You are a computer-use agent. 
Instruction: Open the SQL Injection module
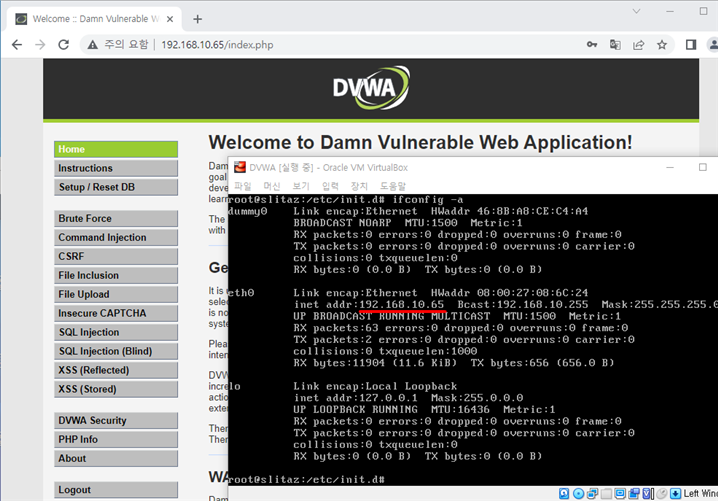pos(116,332)
